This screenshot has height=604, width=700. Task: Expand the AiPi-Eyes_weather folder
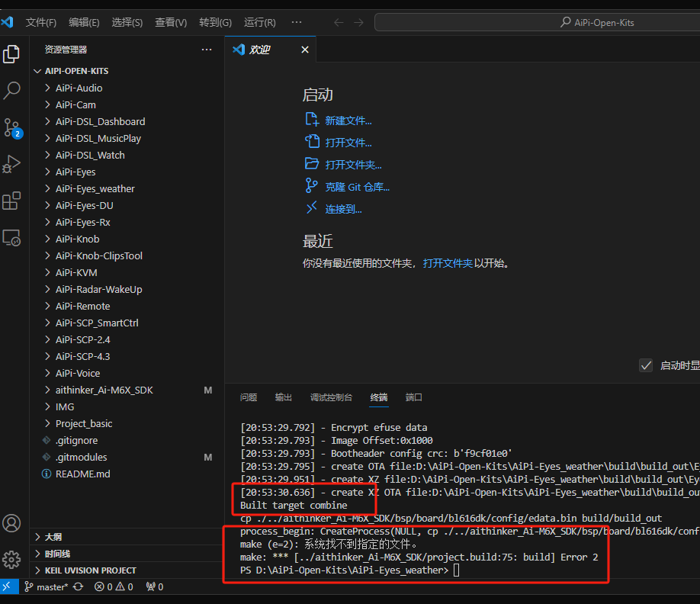point(47,189)
